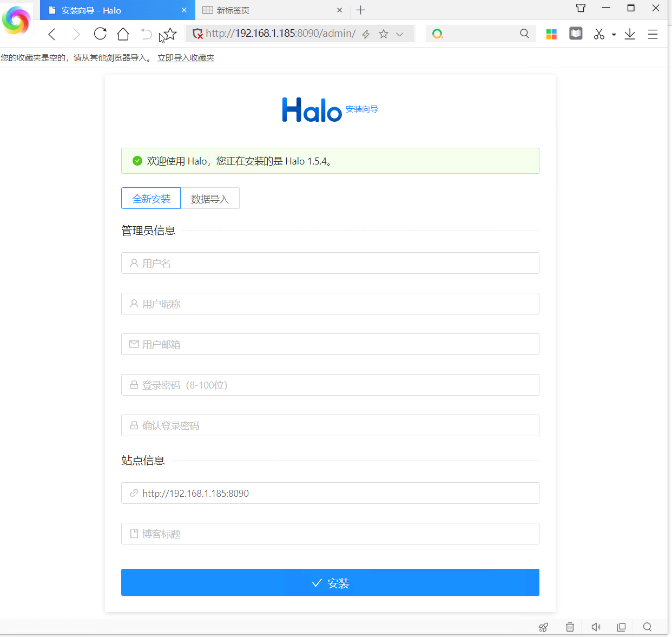The image size is (672, 637).
Task: Open the skin changer shirt icon
Action: (581, 8)
